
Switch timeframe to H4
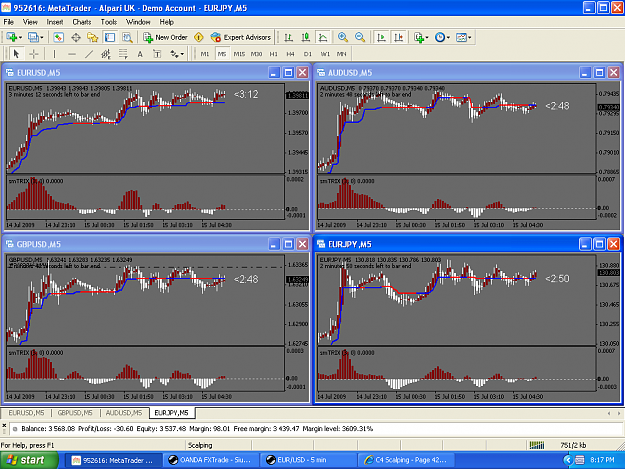(x=291, y=54)
